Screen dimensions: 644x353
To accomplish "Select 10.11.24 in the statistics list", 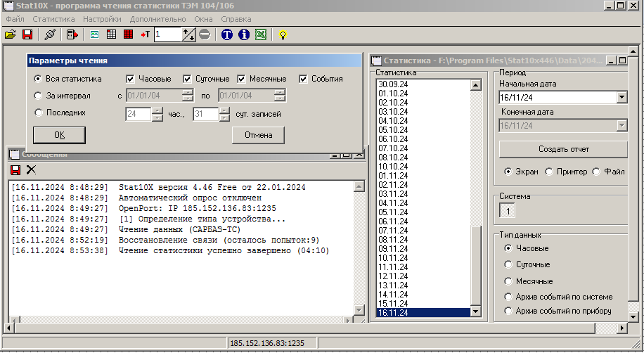I will [x=394, y=258].
